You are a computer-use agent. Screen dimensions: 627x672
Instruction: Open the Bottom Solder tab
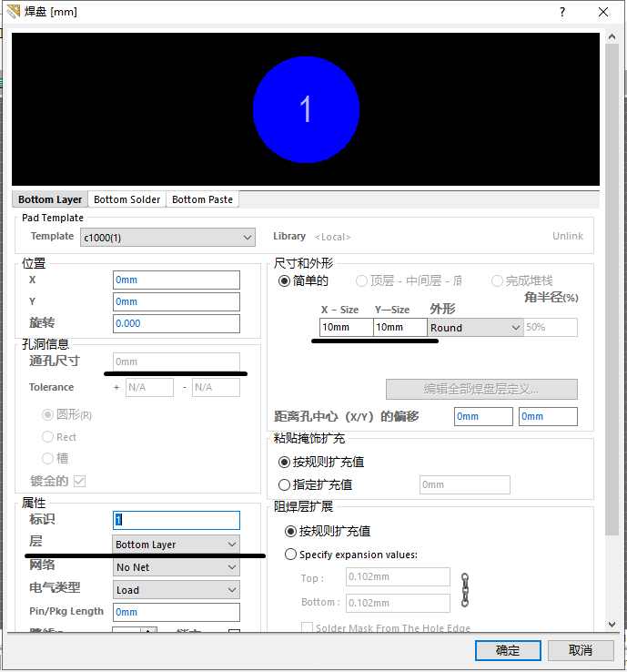[126, 199]
